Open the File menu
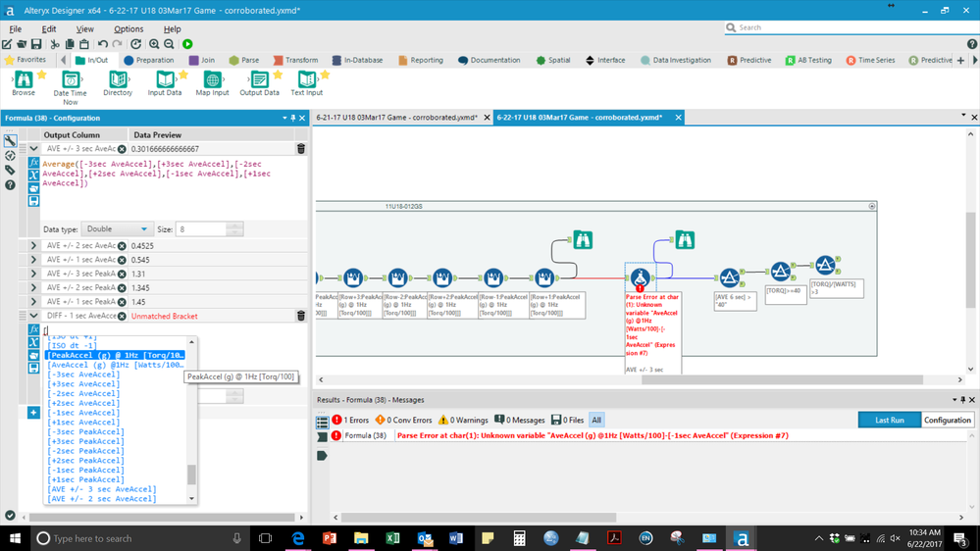This screenshot has height=551, width=980. (x=15, y=28)
